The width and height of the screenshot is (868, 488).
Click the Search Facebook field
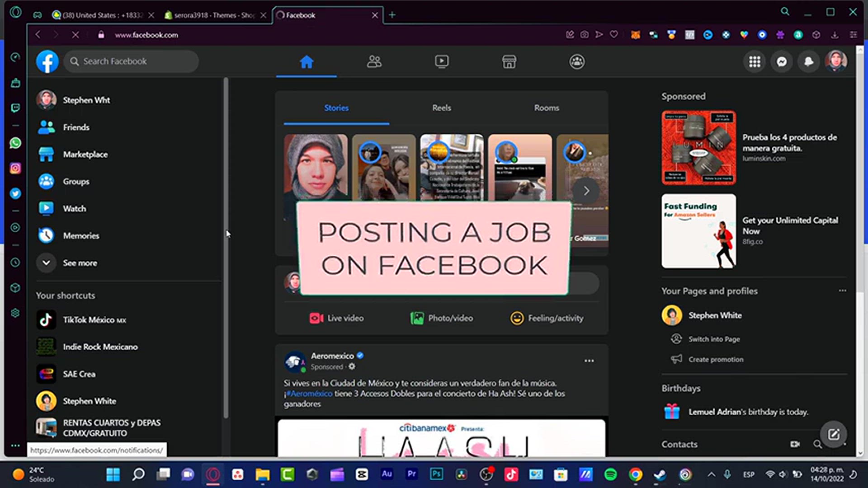[131, 61]
